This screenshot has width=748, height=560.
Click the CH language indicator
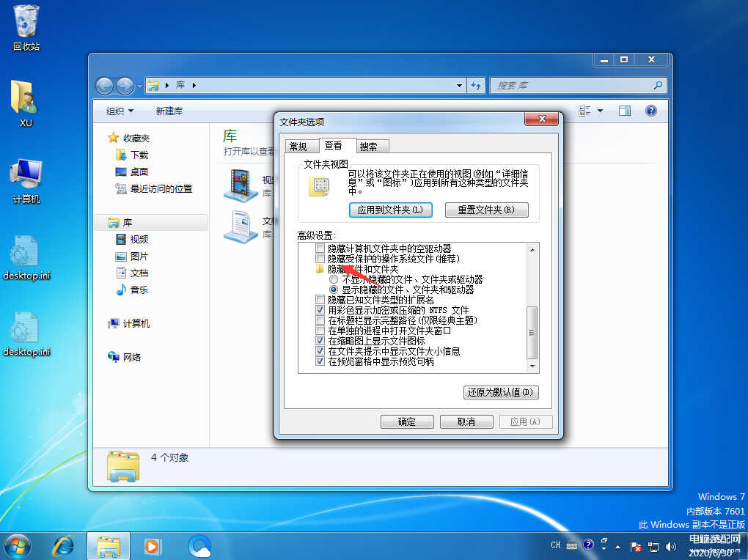click(556, 545)
